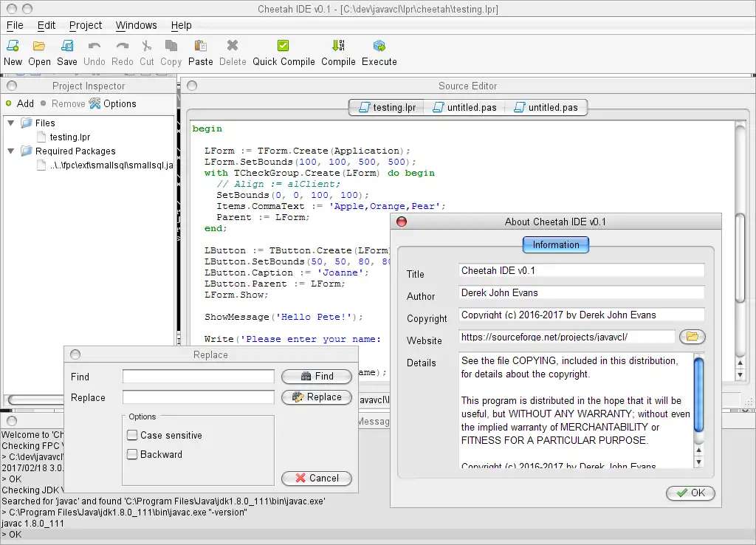The image size is (756, 545).
Task: Click the Delete X toolbar icon
Action: tap(233, 45)
